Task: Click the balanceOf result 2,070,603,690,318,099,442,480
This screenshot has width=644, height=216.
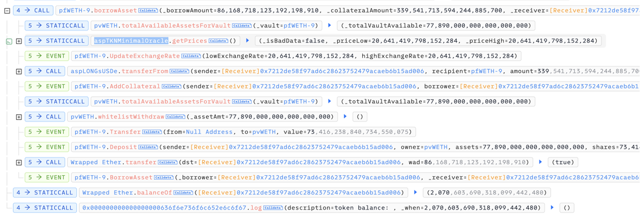Action: click(x=488, y=192)
